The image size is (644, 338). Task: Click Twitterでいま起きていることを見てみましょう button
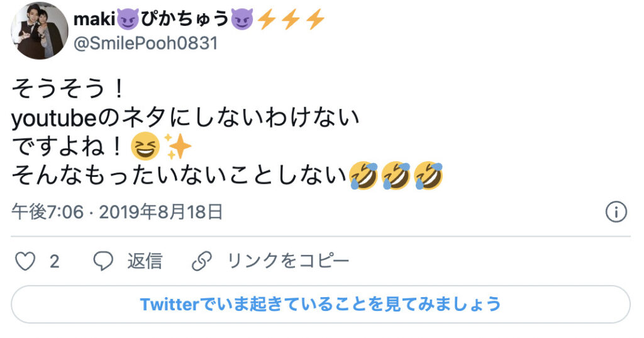[320, 304]
